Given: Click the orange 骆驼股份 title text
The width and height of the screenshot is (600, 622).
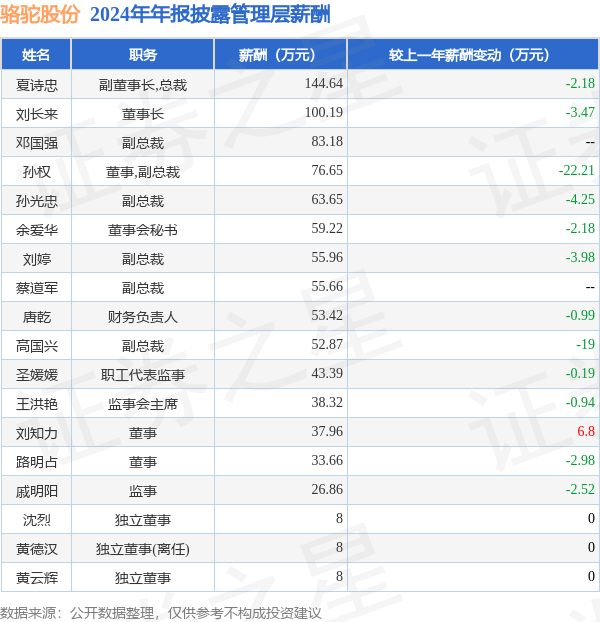Looking at the screenshot, I should [x=40, y=15].
